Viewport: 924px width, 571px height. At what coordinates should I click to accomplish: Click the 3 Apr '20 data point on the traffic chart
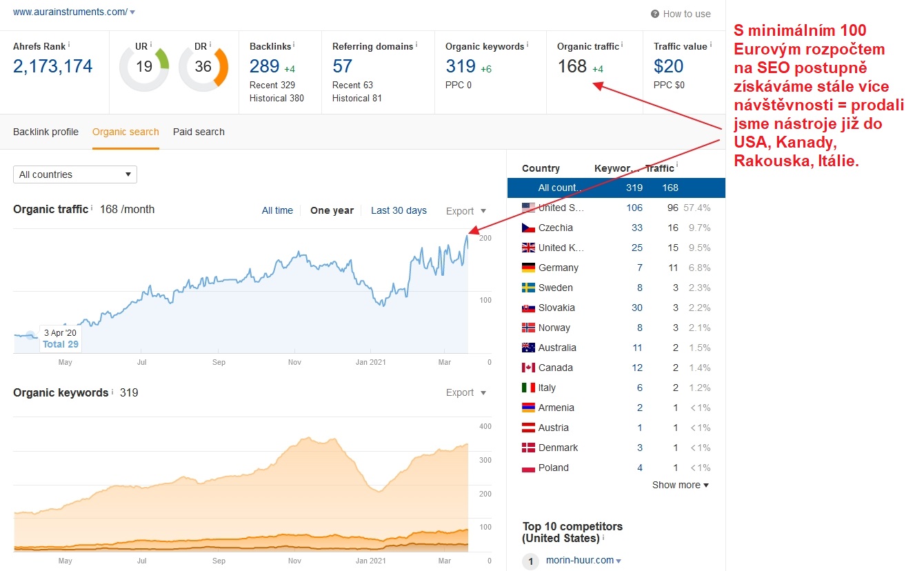[30, 336]
